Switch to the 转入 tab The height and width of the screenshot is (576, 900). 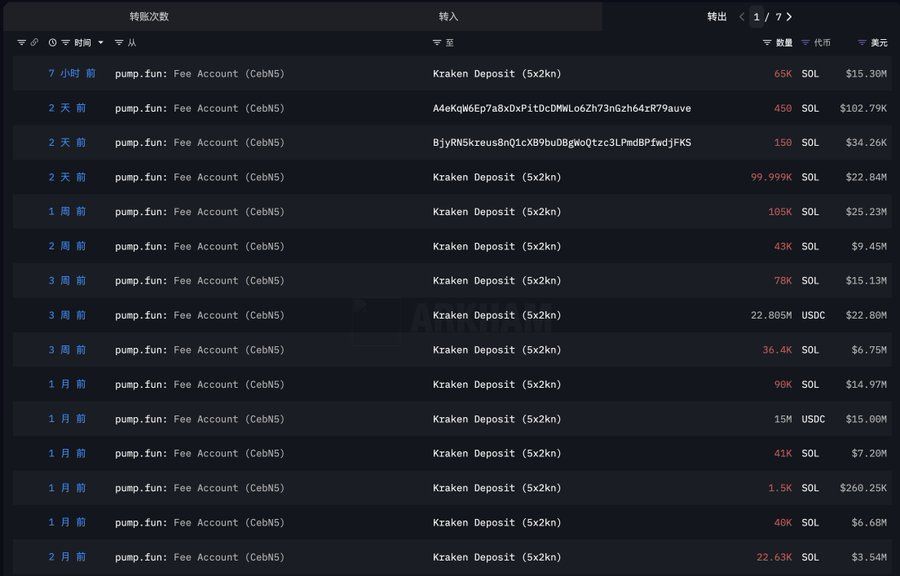pos(449,17)
